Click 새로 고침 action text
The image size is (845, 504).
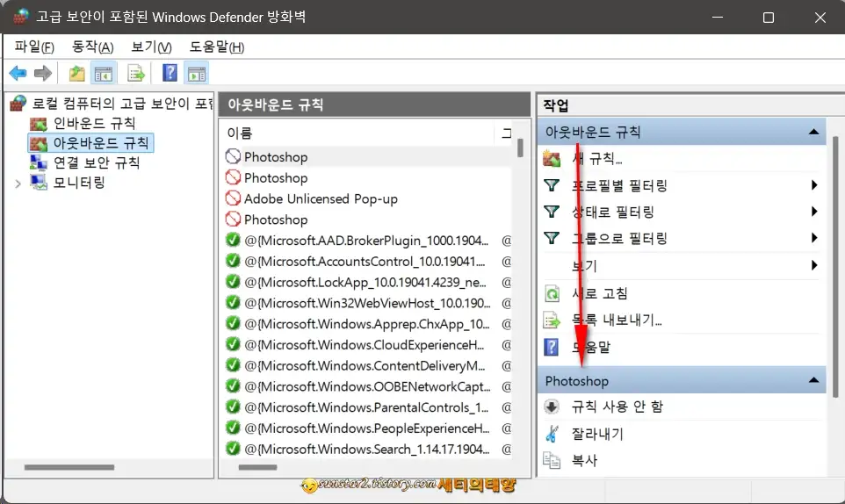(600, 293)
